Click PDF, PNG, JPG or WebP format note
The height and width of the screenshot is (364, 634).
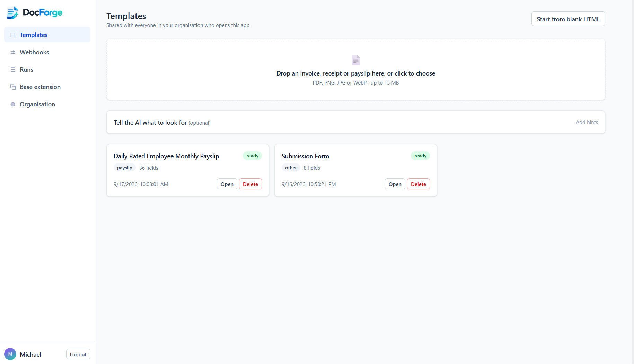coord(356,83)
